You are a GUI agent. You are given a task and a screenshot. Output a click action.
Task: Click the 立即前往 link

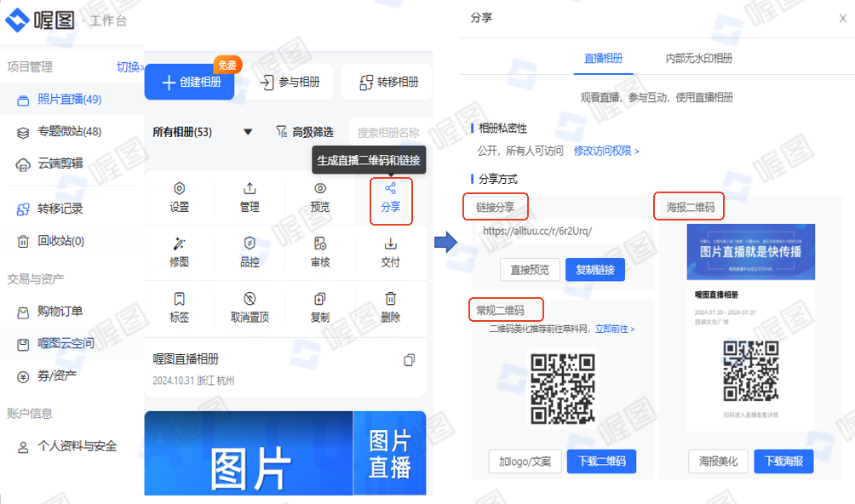615,329
